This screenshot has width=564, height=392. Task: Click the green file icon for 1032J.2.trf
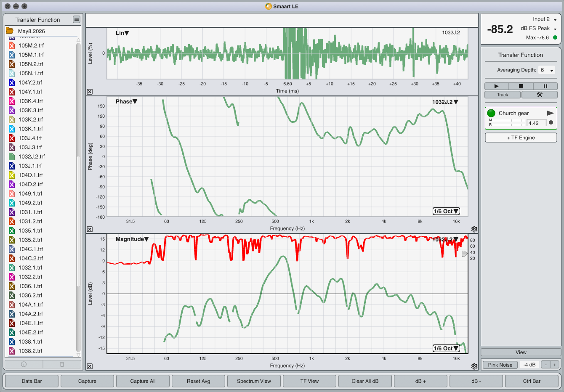click(12, 156)
